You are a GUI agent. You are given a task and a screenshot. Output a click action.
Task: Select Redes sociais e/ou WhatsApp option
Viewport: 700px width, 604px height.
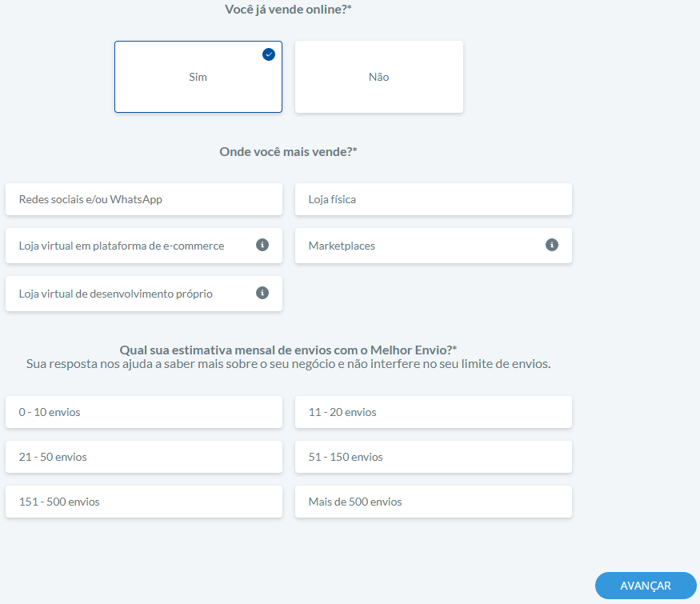pyautogui.click(x=143, y=199)
